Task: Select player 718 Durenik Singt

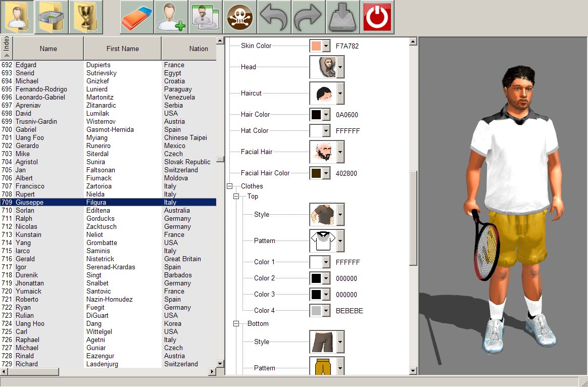Action: (108, 275)
